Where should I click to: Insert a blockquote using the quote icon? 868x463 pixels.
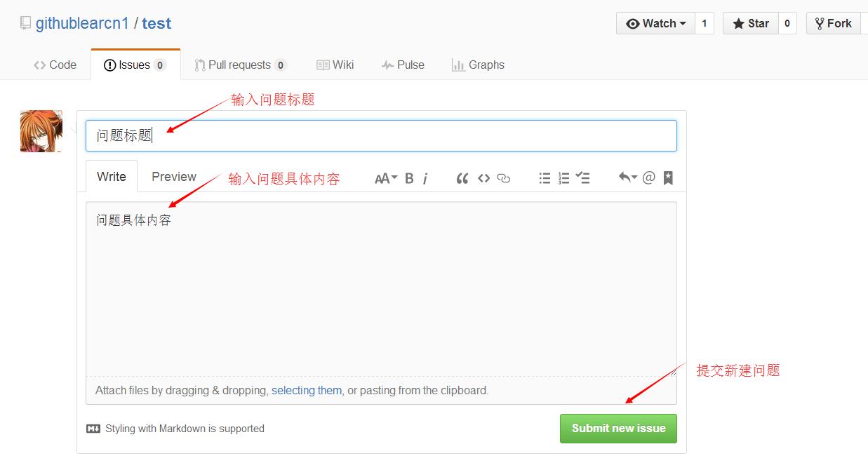click(462, 178)
